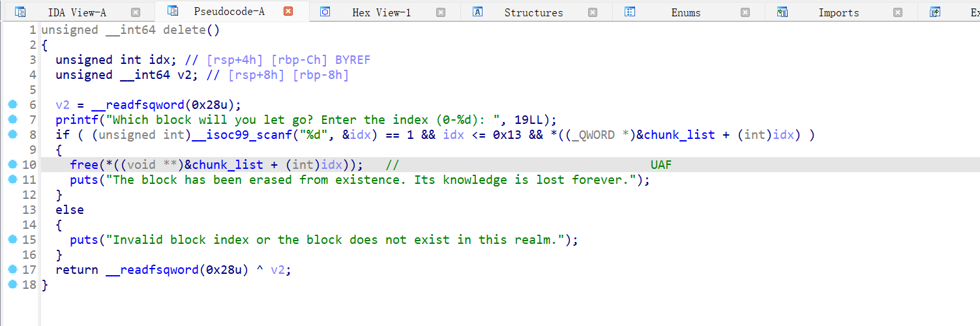
Task: Click the UAF comment on line 10
Action: pyautogui.click(x=661, y=165)
